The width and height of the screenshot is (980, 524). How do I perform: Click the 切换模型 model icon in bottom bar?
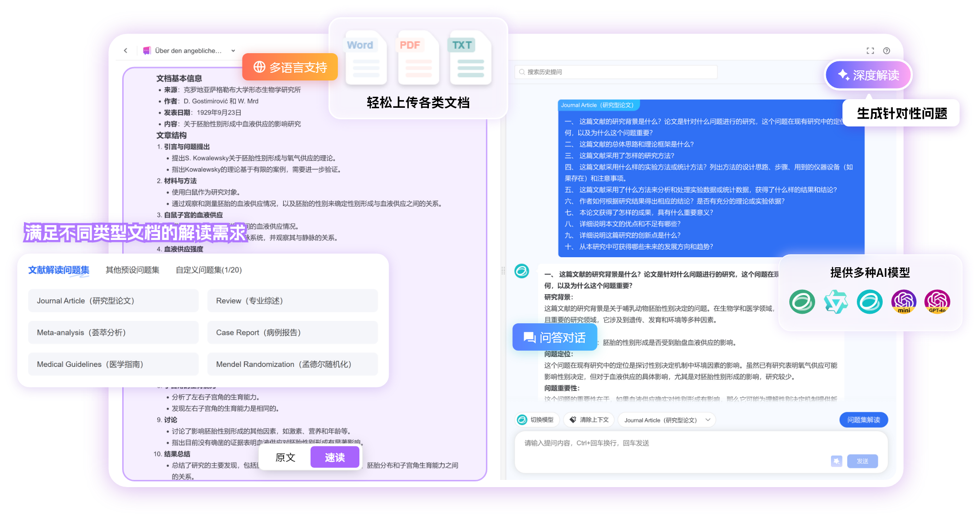[x=521, y=419]
